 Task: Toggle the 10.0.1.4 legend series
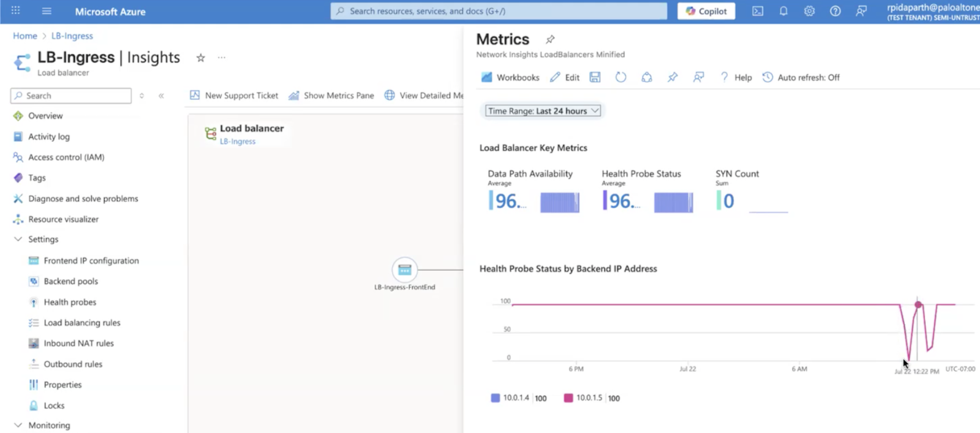pos(515,397)
